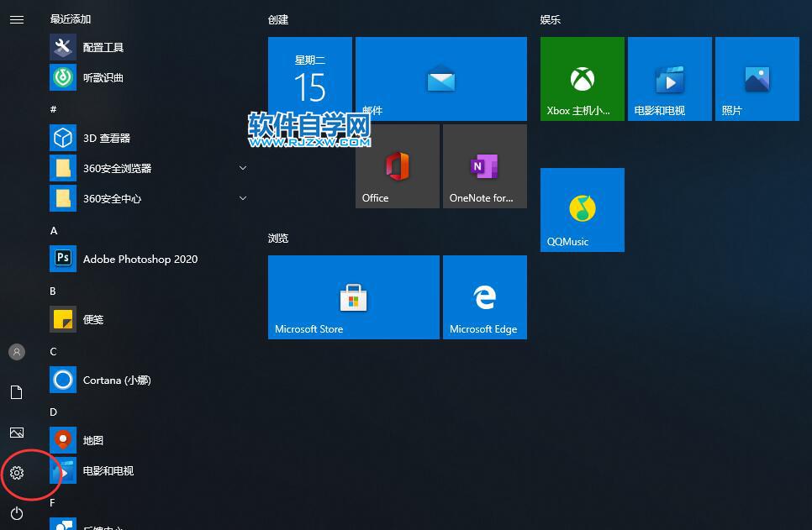
Task: Launch Adobe Photoshop 2020 from app list
Action: (140, 259)
